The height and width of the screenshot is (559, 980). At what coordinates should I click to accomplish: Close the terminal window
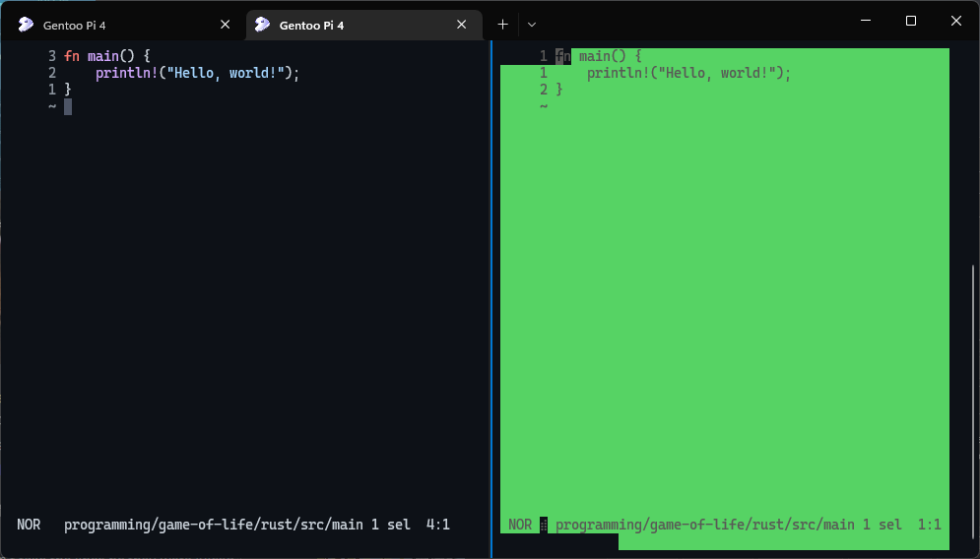tap(955, 21)
